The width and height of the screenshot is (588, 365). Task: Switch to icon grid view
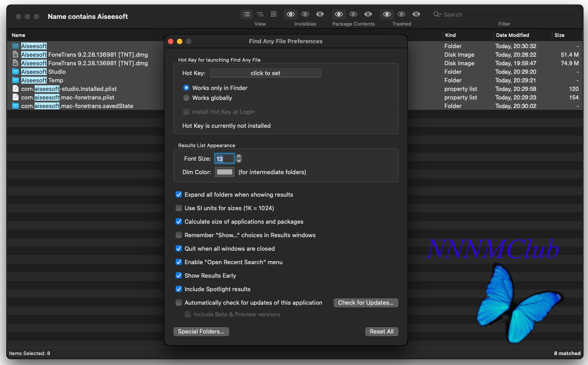(274, 14)
